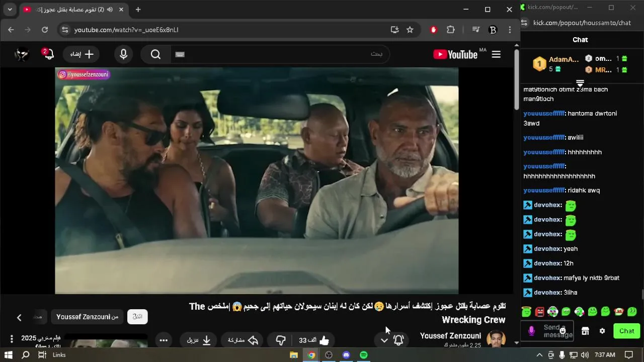This screenshot has height=362, width=644.
Task: View site settings icon in Kick popout
Action: coord(524,23)
